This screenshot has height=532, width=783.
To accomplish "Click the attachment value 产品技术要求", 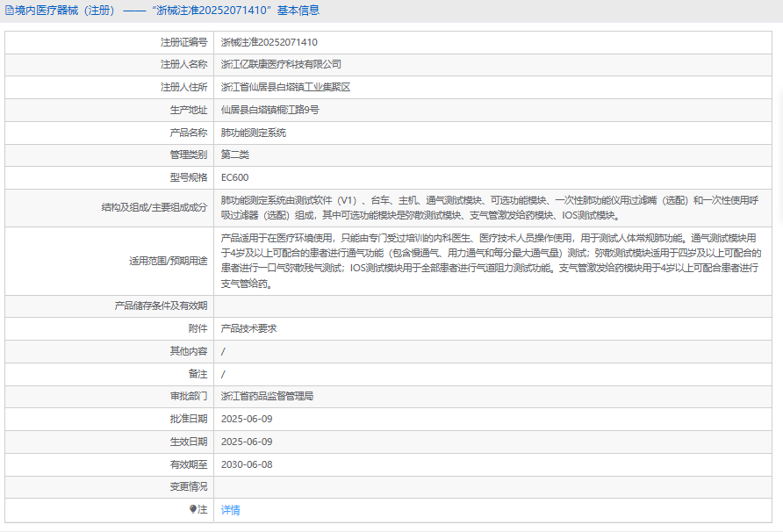I will [248, 328].
